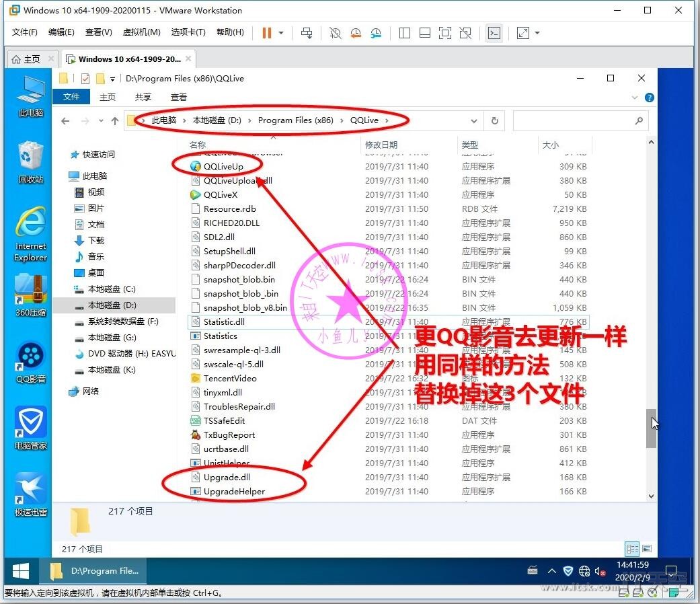The image size is (700, 604).
Task: Open Internet Explorer desktop icon
Action: pyautogui.click(x=31, y=234)
